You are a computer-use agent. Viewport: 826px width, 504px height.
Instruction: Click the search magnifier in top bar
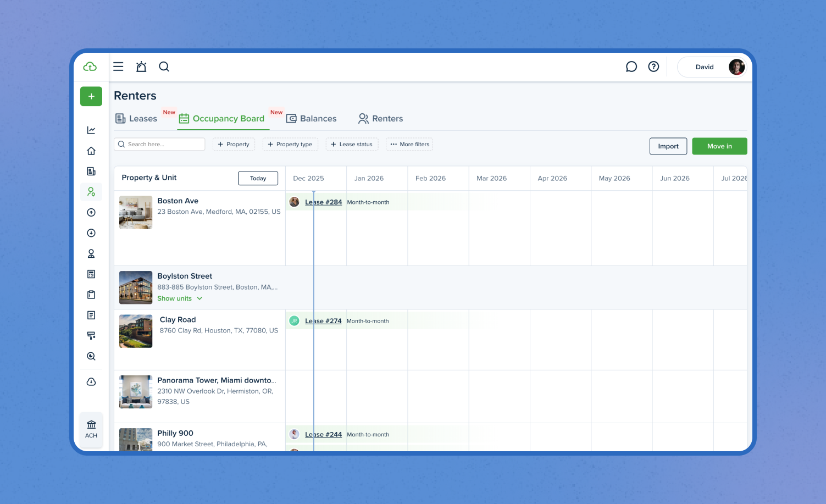(164, 67)
